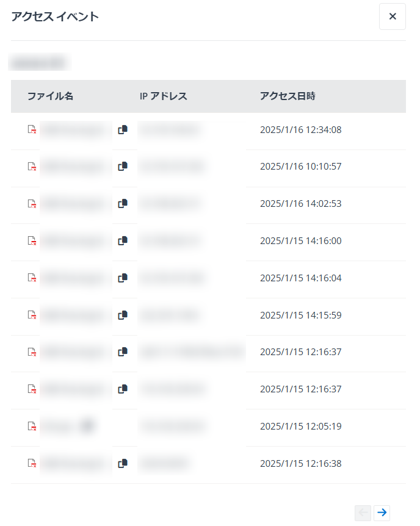Copy file name of 12:16:38 access row
The width and height of the screenshot is (420, 526).
(123, 464)
